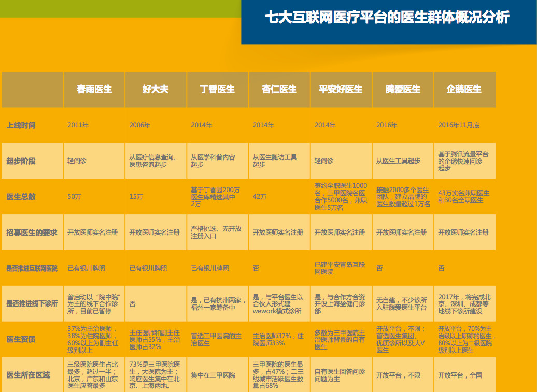Select the 春雨医生 column header
This screenshot has height=392, width=537.
(x=94, y=90)
